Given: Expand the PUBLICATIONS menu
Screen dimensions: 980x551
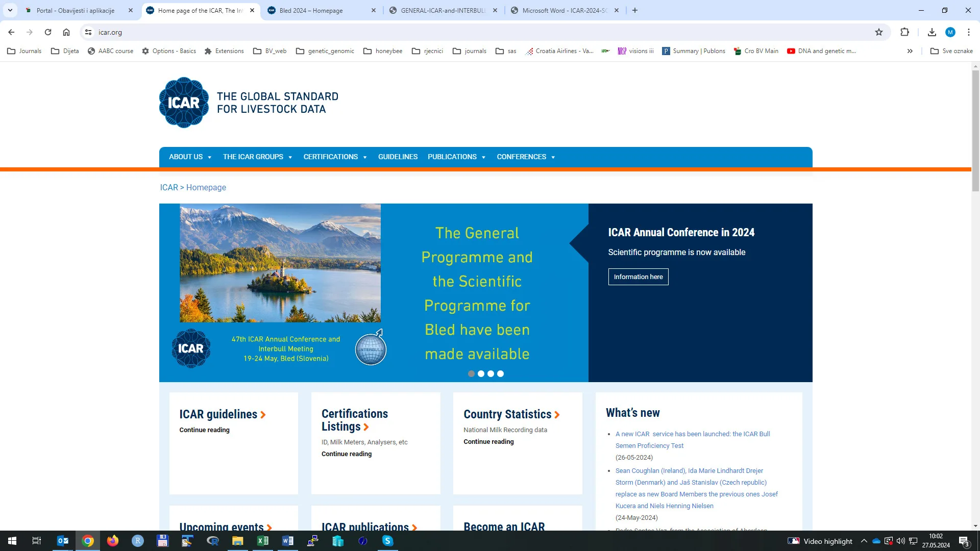Looking at the screenshot, I should point(456,157).
